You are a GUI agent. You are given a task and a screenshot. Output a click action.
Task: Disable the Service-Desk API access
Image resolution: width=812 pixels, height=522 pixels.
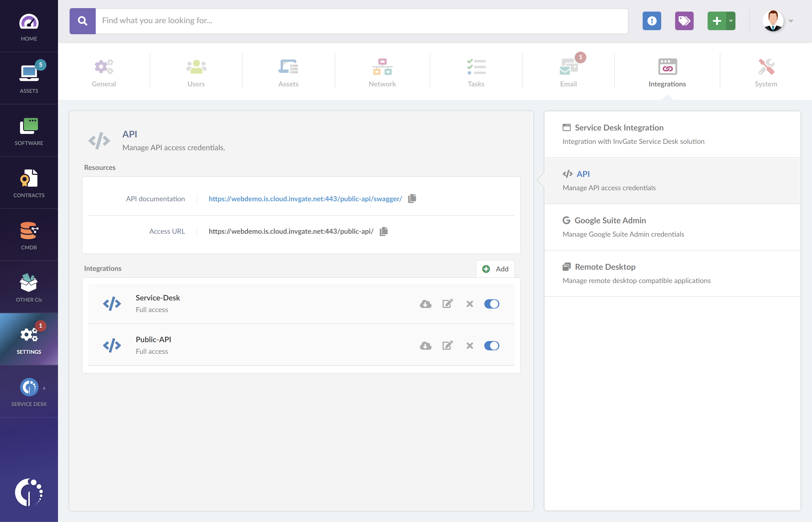(492, 304)
